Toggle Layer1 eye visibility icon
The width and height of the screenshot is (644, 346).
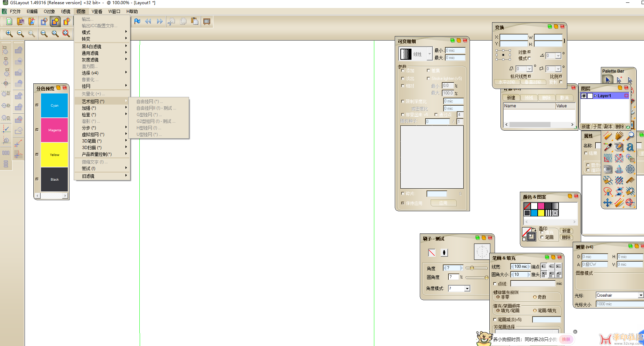coord(584,96)
